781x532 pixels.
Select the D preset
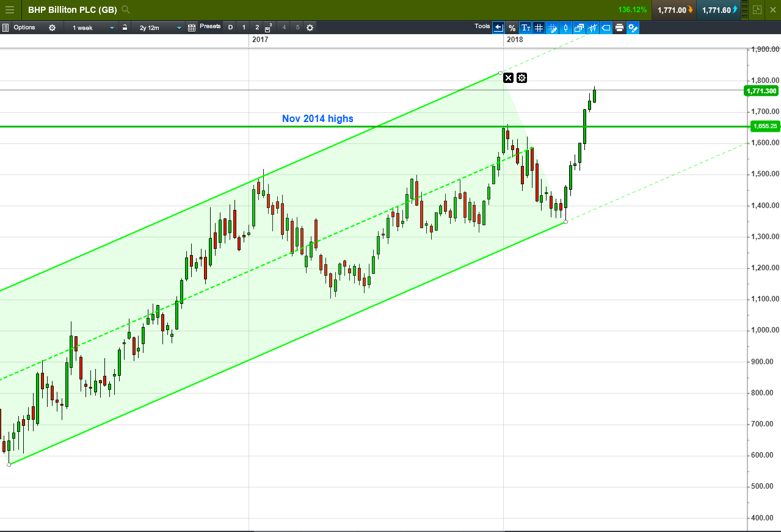(x=230, y=27)
